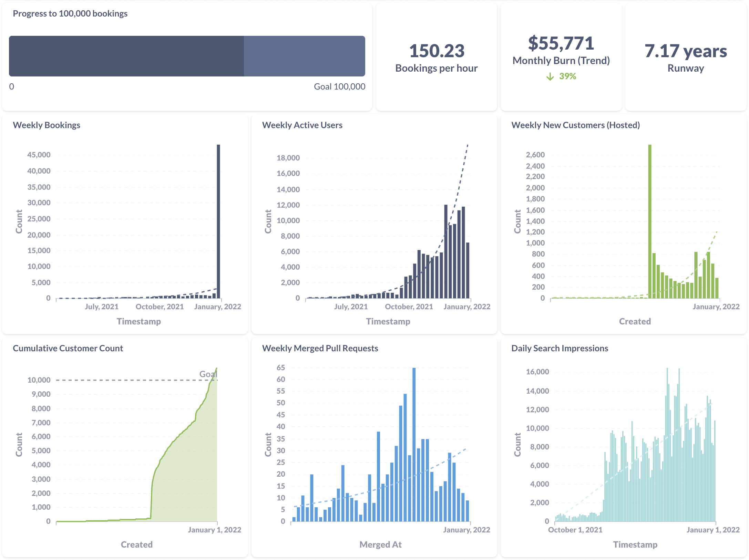Click the Timestamp axis label under Weekly Active Users
Screen dimensions: 749x560
point(388,322)
